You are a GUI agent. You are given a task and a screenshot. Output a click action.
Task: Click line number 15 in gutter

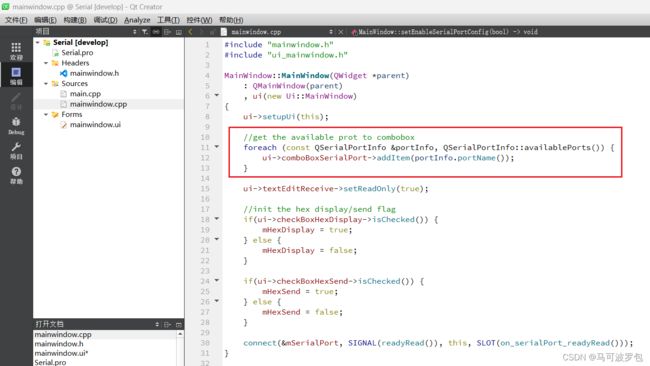pos(205,189)
